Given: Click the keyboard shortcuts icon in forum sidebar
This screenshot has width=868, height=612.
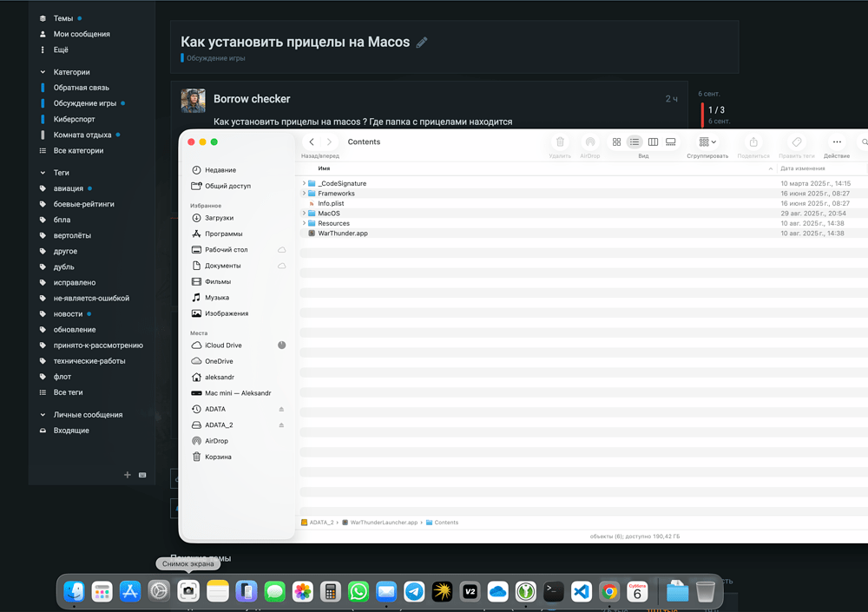Looking at the screenshot, I should pos(142,475).
